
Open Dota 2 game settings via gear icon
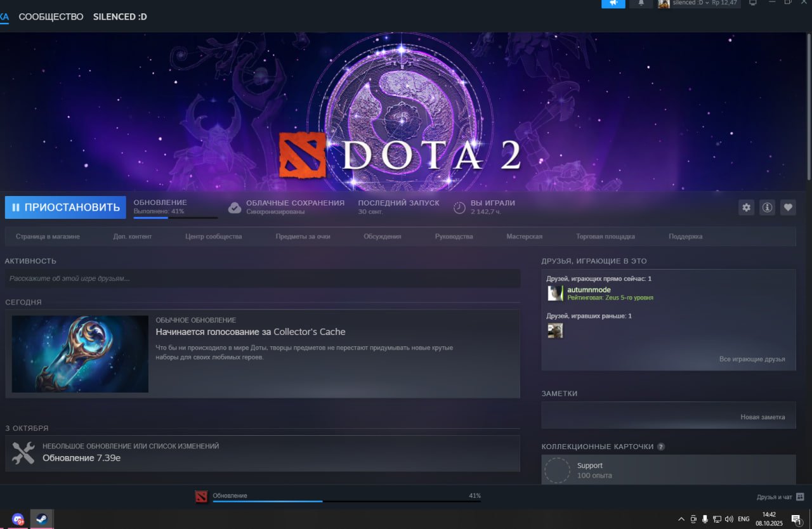click(x=746, y=207)
